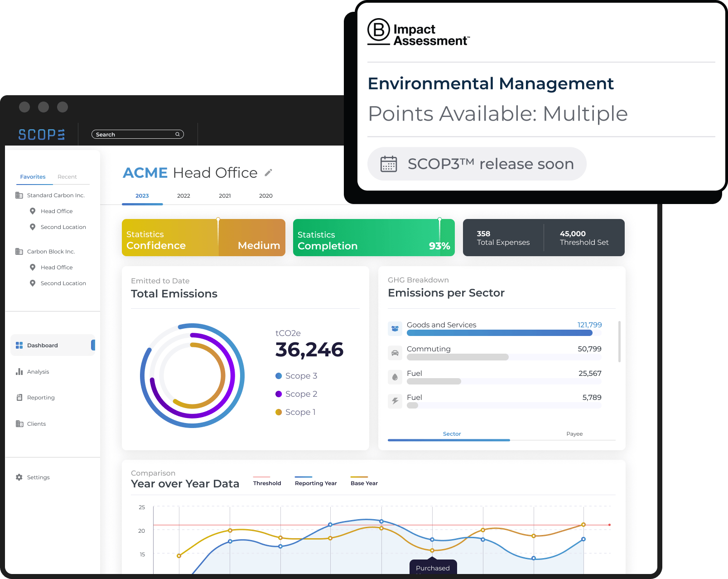Click the 36,246 tCO2e total
Image resolution: width=728 pixels, height=579 pixels.
[309, 350]
